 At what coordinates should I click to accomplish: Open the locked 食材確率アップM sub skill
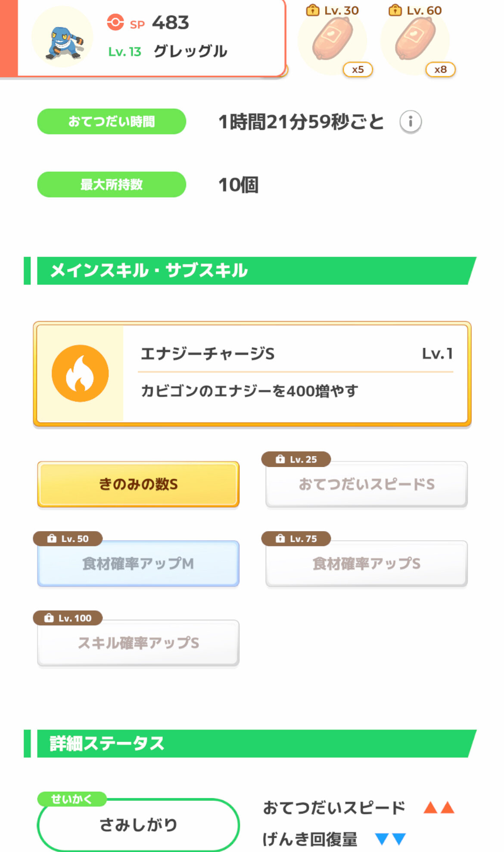[138, 564]
